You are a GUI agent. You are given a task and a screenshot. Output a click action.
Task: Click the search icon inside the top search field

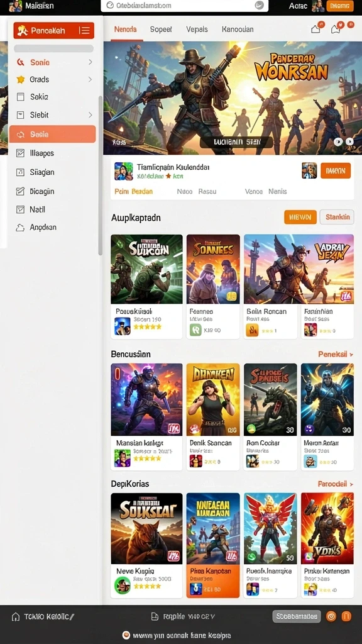pos(109,5)
